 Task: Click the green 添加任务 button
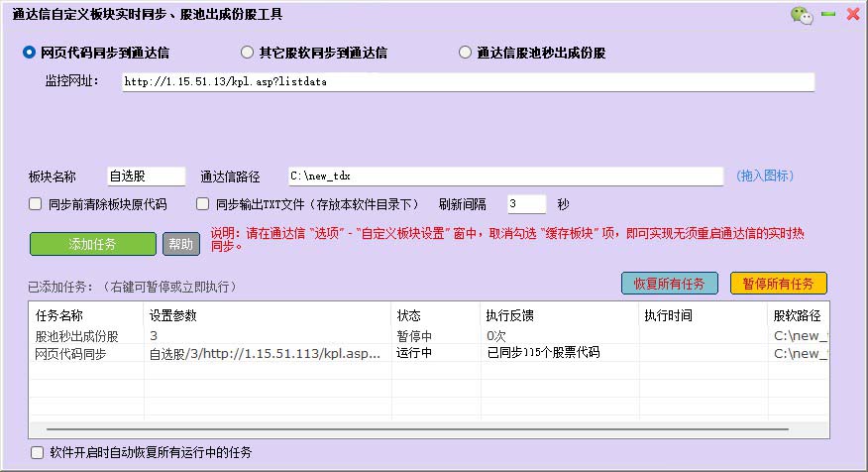[93, 244]
